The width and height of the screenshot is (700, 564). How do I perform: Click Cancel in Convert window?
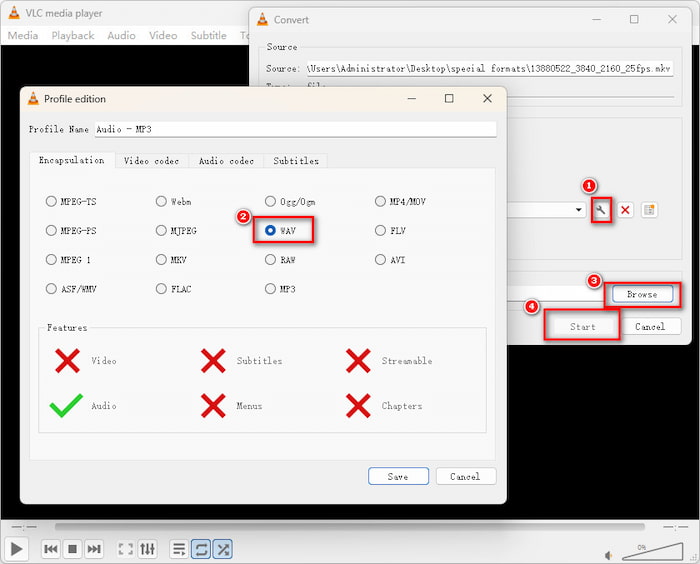coord(650,326)
